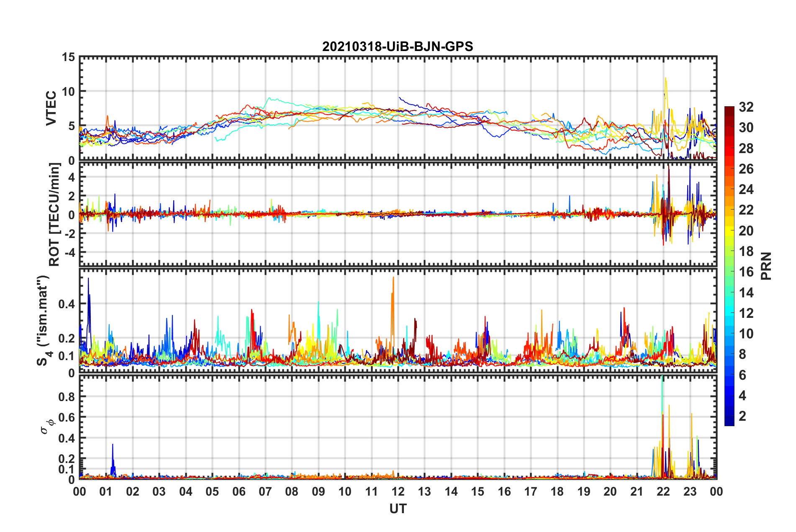The width and height of the screenshot is (796, 532).
Task: Click colorbar tick label 30
Action: coord(746,128)
